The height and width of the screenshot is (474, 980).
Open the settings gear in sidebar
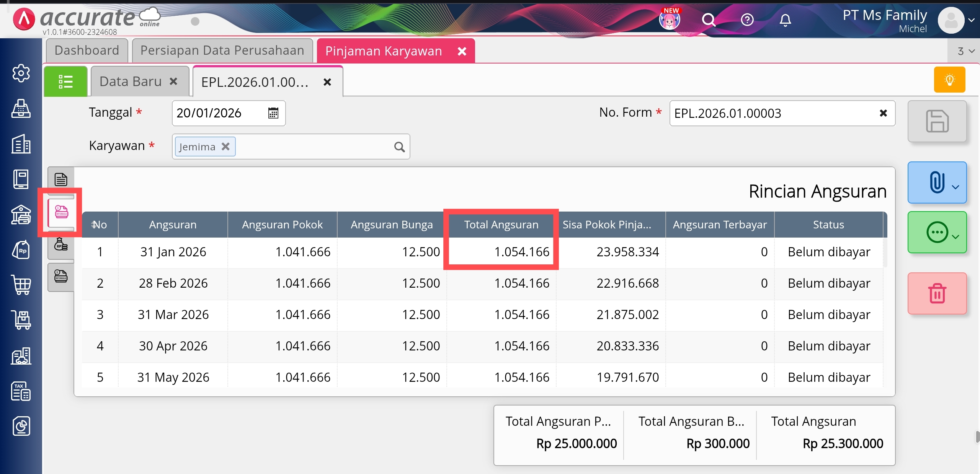(x=21, y=73)
